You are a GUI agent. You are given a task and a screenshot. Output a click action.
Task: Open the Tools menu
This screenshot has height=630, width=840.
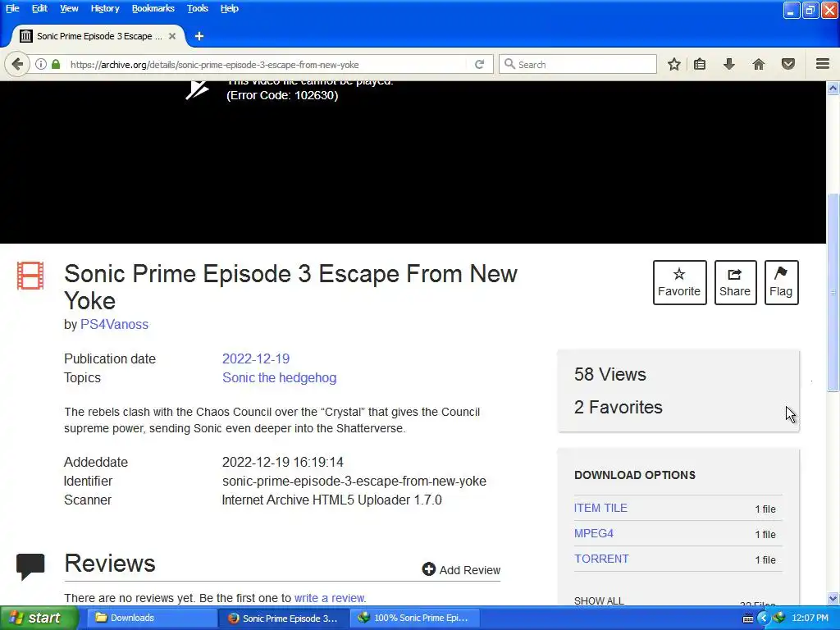pos(197,8)
